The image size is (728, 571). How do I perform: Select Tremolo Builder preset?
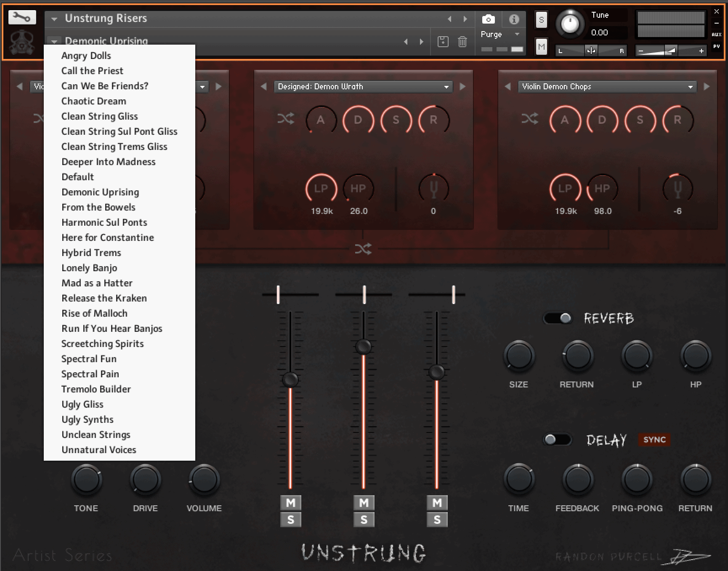click(96, 389)
